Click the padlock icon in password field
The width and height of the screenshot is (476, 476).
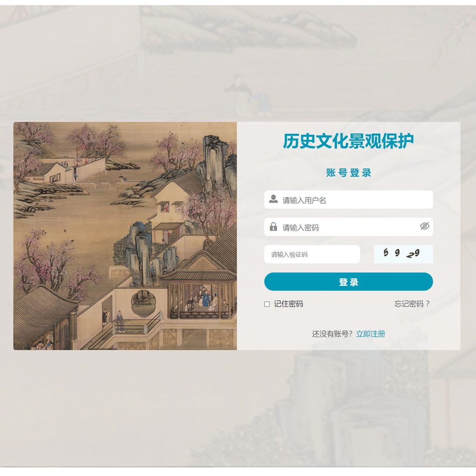pos(273,226)
